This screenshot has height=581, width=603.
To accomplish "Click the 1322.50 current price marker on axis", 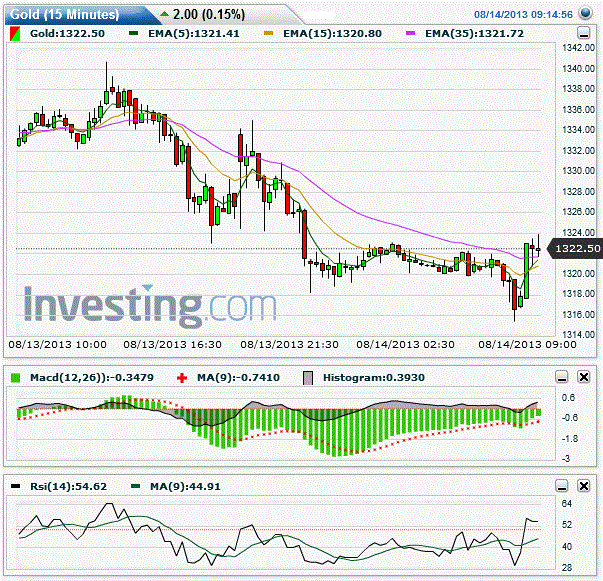I will (x=575, y=248).
